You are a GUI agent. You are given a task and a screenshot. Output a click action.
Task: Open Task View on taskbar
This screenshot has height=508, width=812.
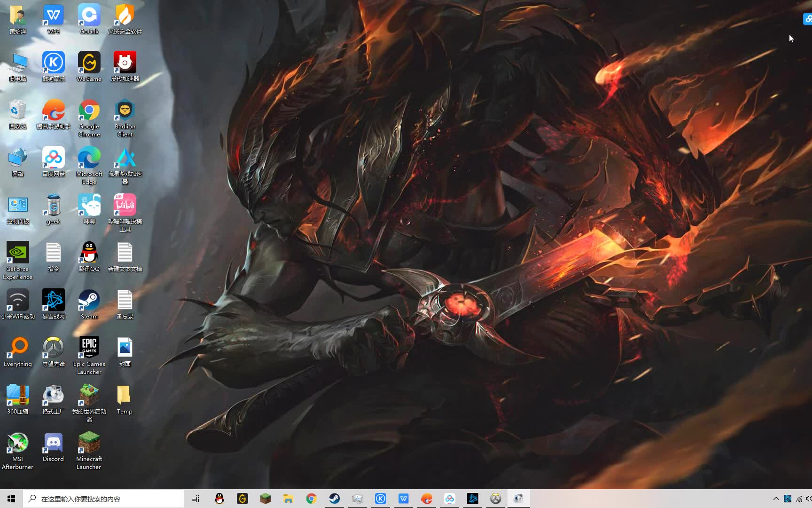tap(195, 499)
